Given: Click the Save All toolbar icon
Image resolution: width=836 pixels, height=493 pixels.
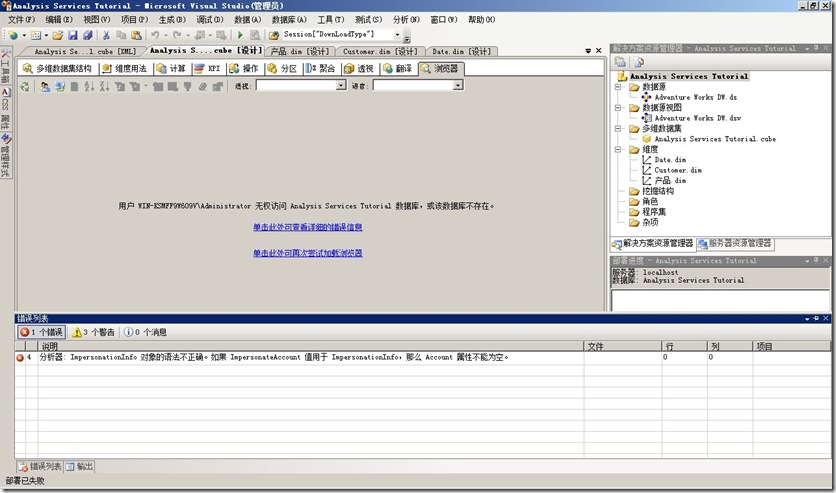Looking at the screenshot, I should pyautogui.click(x=87, y=35).
